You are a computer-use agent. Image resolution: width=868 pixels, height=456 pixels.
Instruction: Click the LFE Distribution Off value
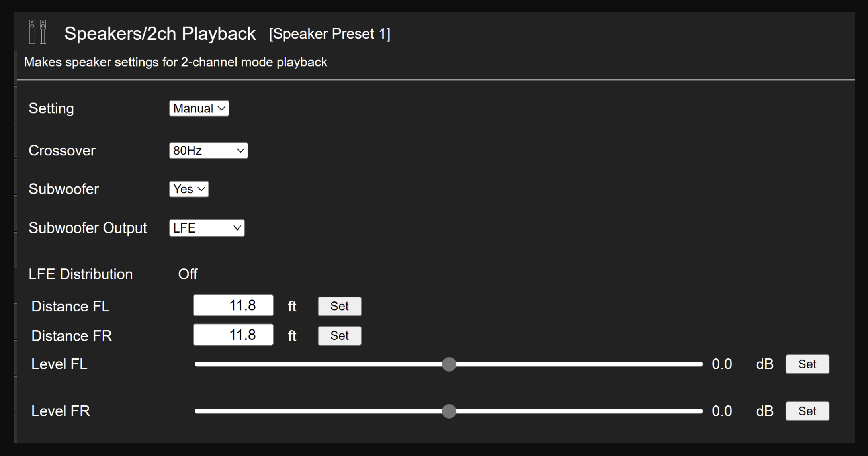click(188, 274)
